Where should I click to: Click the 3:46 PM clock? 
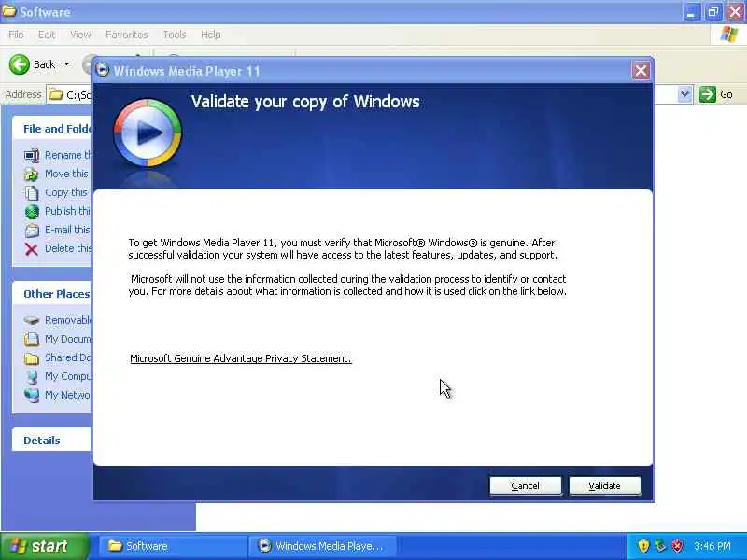[712, 546]
